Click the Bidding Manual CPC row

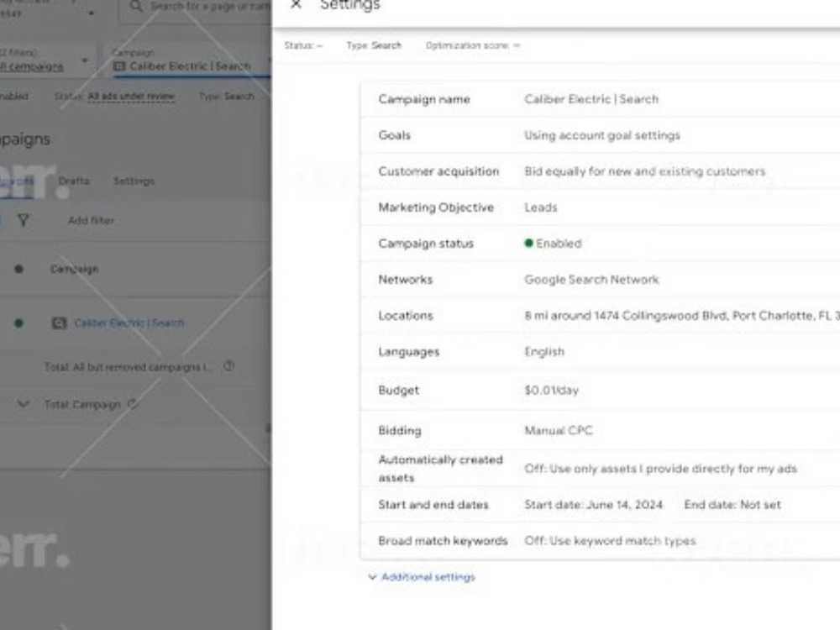point(600,430)
